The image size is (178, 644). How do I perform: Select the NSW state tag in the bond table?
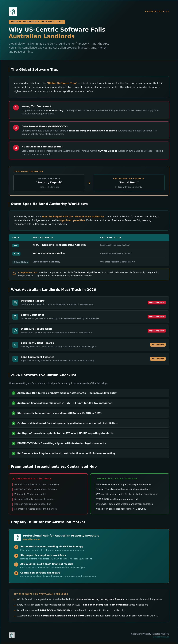(16, 254)
